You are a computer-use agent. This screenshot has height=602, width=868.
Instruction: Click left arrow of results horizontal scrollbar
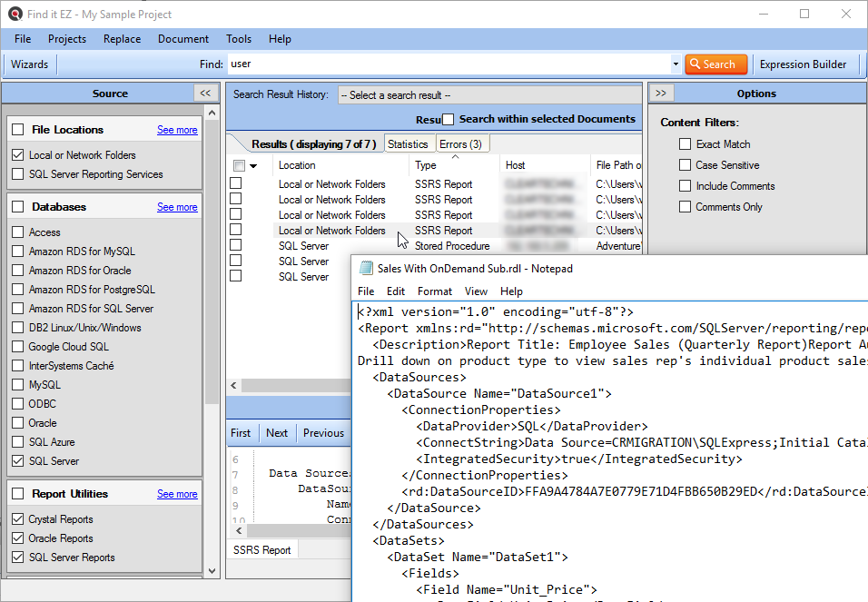click(x=233, y=386)
